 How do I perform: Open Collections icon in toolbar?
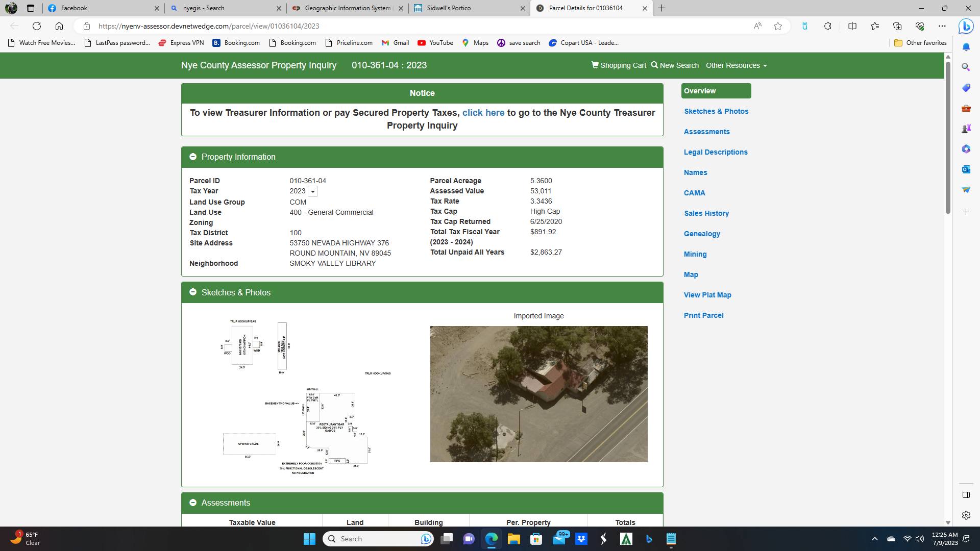(x=897, y=26)
